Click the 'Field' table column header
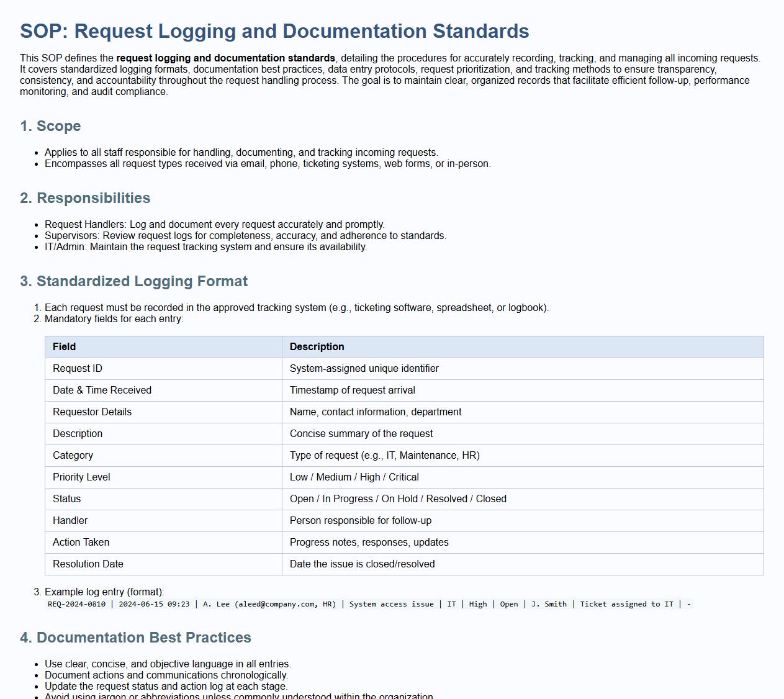This screenshot has width=784, height=699. pos(65,347)
